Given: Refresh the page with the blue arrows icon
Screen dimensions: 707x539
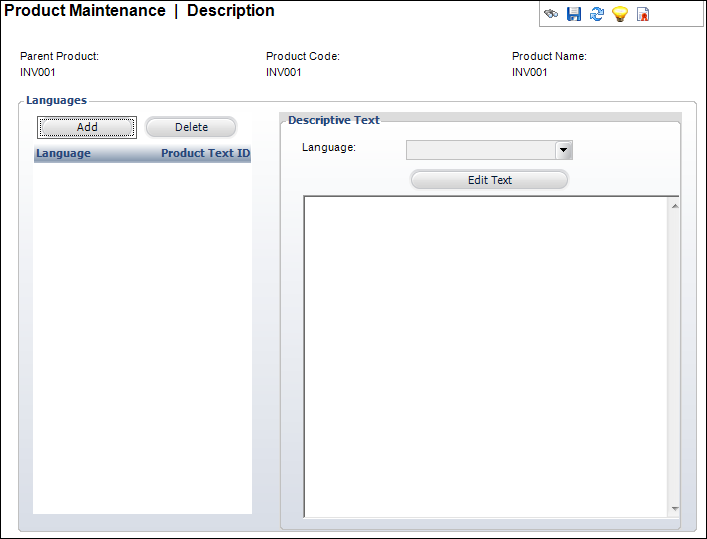Looking at the screenshot, I should click(597, 14).
